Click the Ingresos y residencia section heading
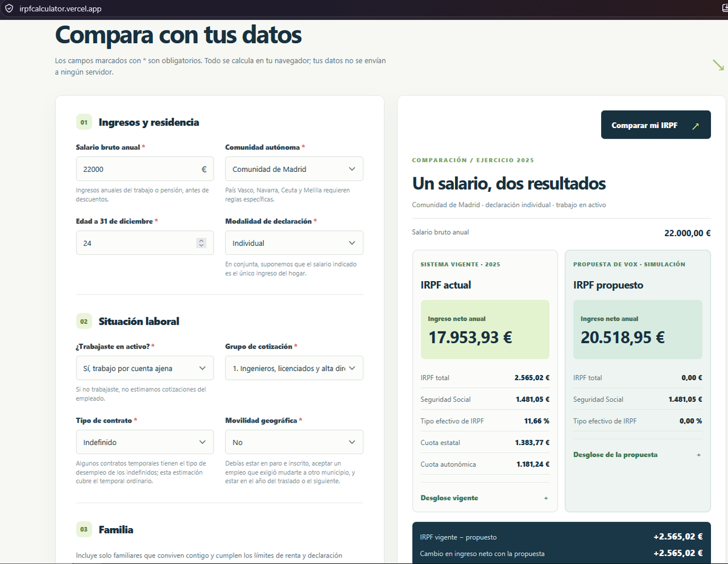Image resolution: width=728 pixels, height=564 pixels. (x=149, y=122)
